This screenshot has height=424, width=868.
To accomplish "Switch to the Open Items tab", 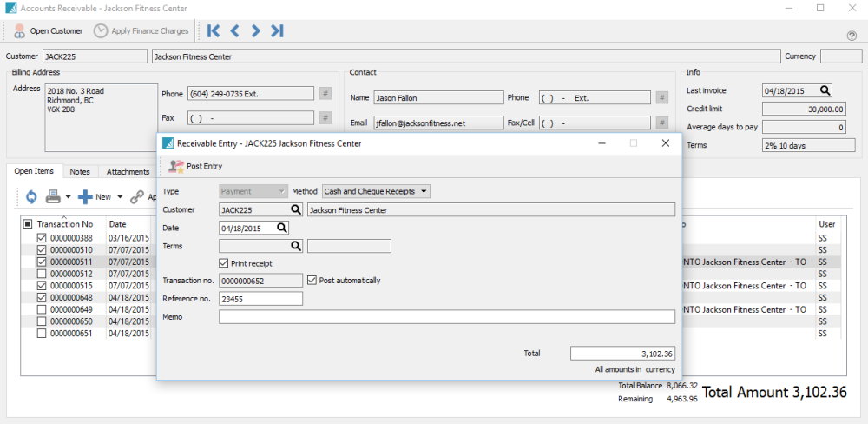I will (35, 171).
